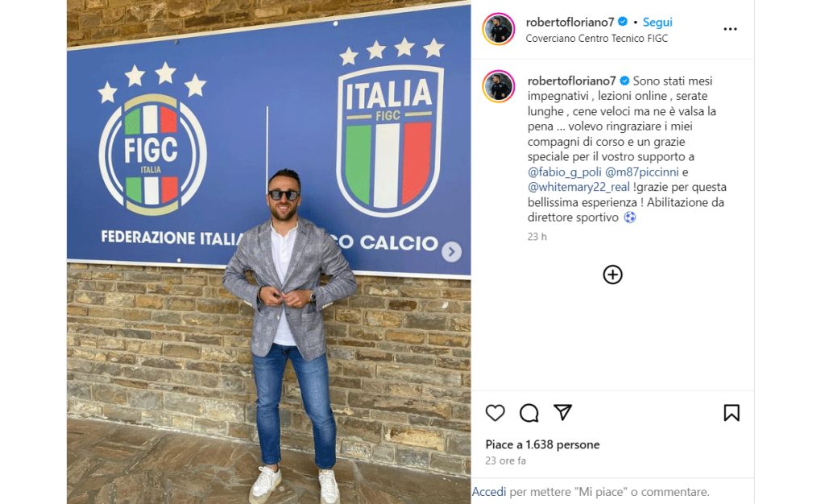Image resolution: width=825 pixels, height=504 pixels.
Task: Open profile avatar beside caption
Action: click(498, 85)
